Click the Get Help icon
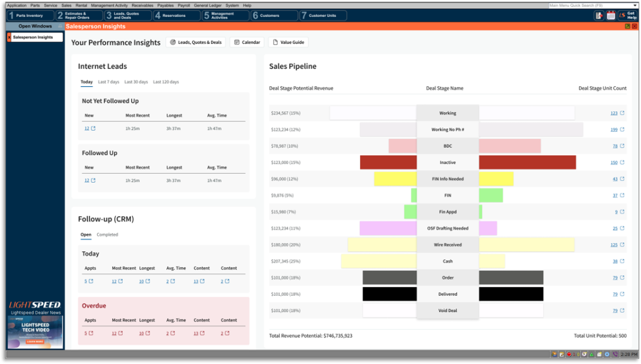 (x=627, y=16)
